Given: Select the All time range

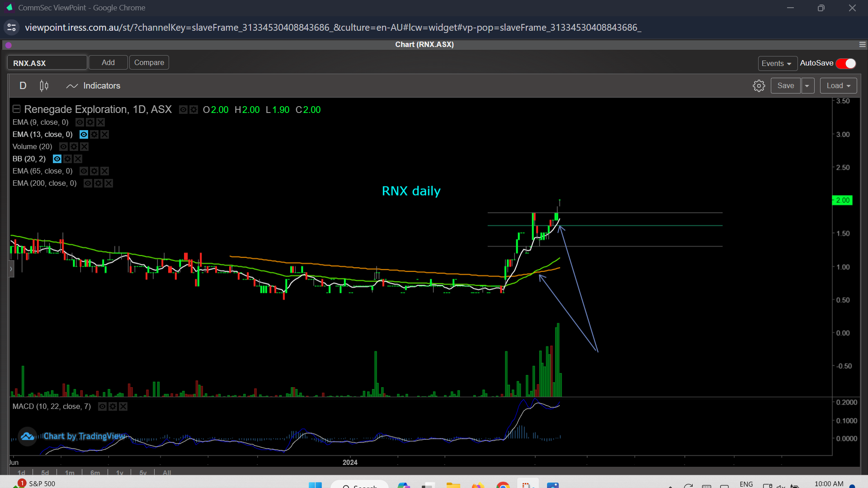Looking at the screenshot, I should pos(167,473).
